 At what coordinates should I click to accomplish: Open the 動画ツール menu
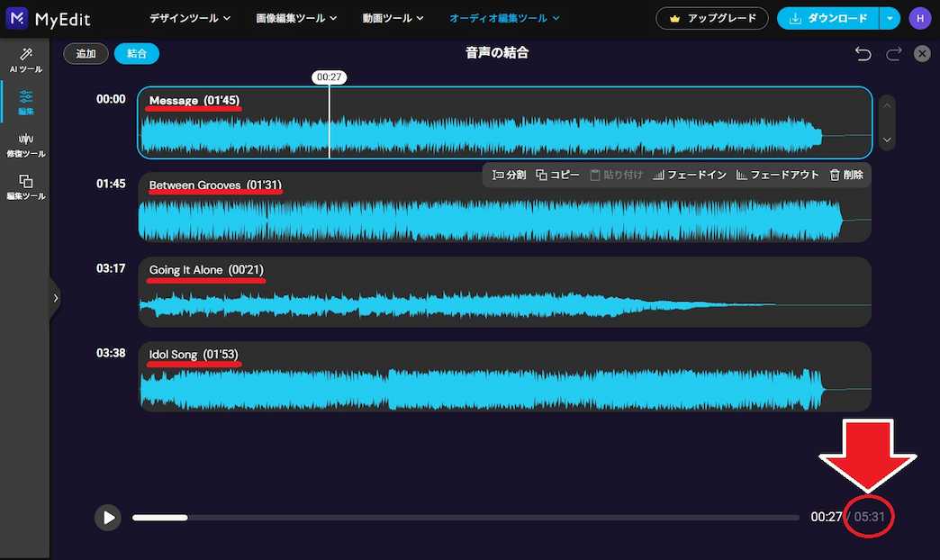click(393, 17)
